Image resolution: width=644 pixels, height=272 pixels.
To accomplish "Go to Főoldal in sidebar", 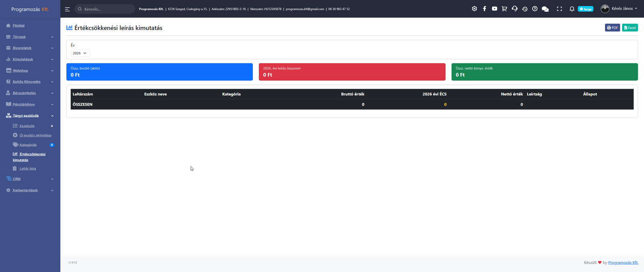I will coord(19,25).
